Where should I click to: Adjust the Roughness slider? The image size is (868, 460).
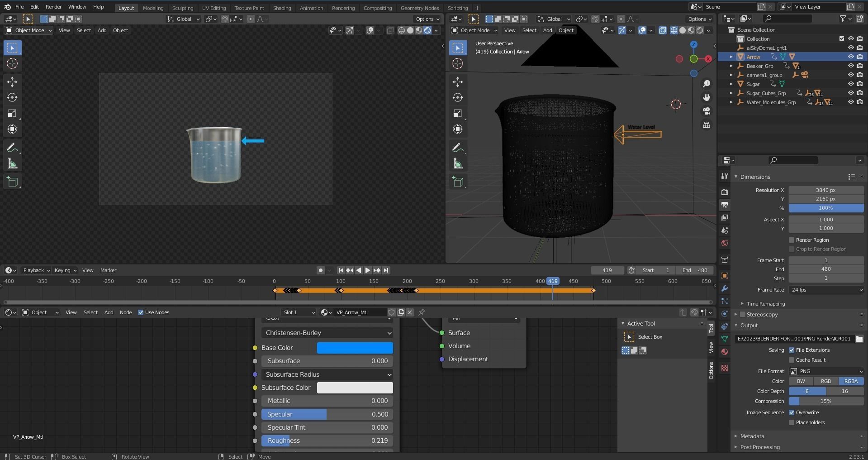pyautogui.click(x=327, y=441)
